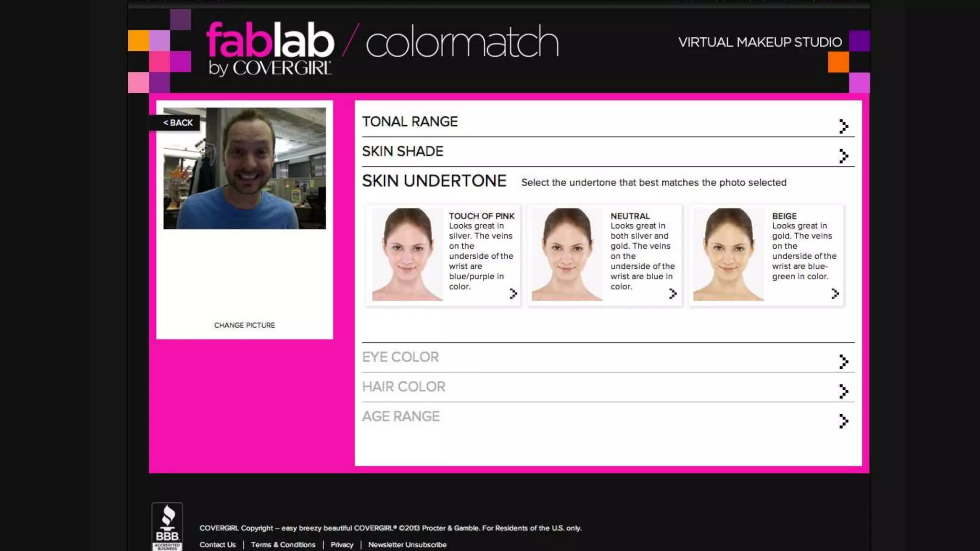980x551 pixels.
Task: Expand the Eye Color section arrow
Action: [844, 362]
